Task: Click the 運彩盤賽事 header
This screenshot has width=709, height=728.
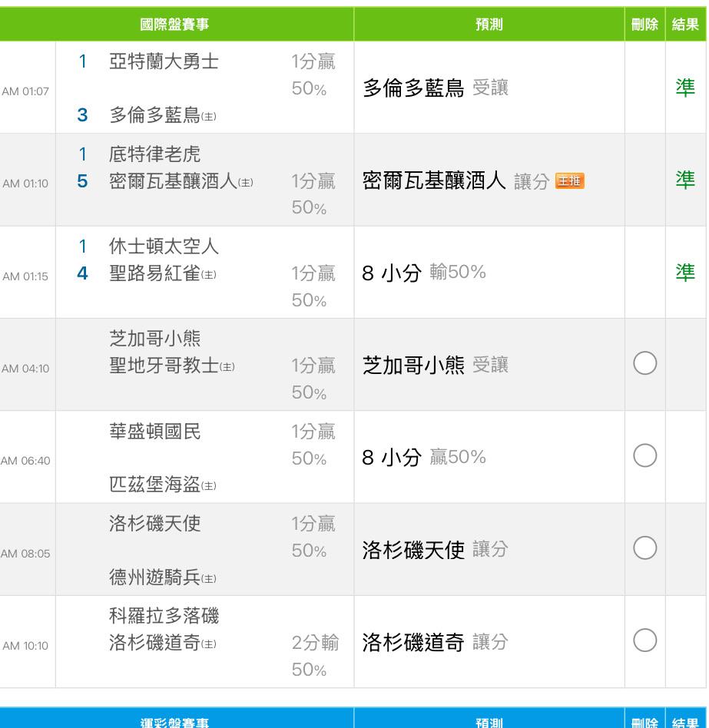Action: pyautogui.click(x=174, y=722)
